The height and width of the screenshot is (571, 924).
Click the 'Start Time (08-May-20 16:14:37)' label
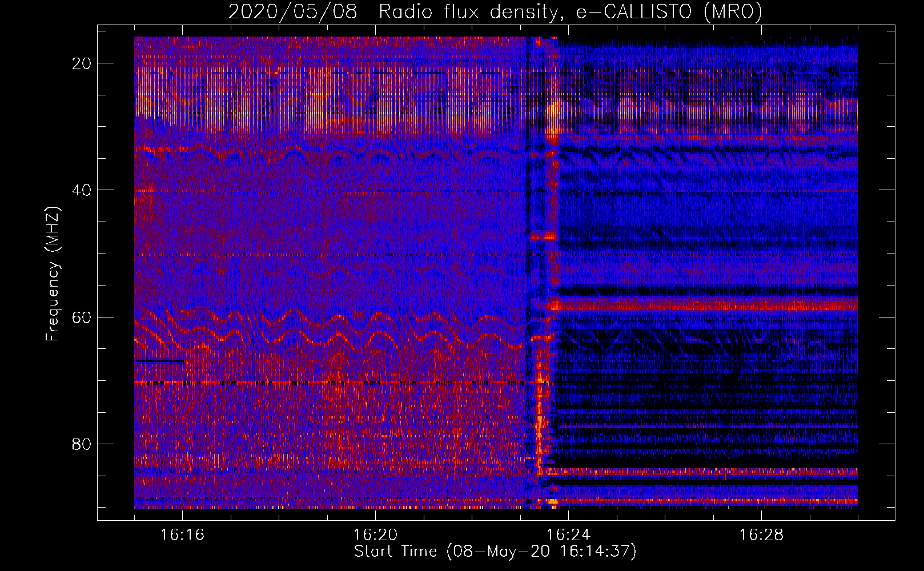(495, 552)
